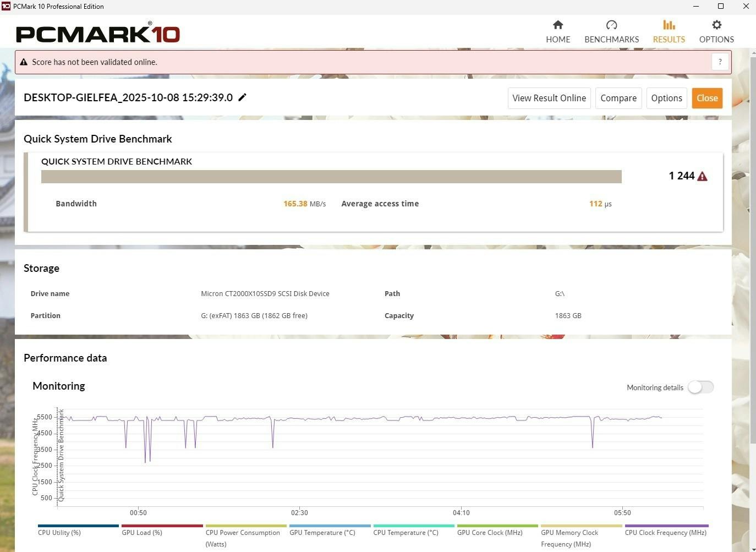This screenshot has width=756, height=552.
Task: Click the Results bar chart icon
Action: [669, 25]
